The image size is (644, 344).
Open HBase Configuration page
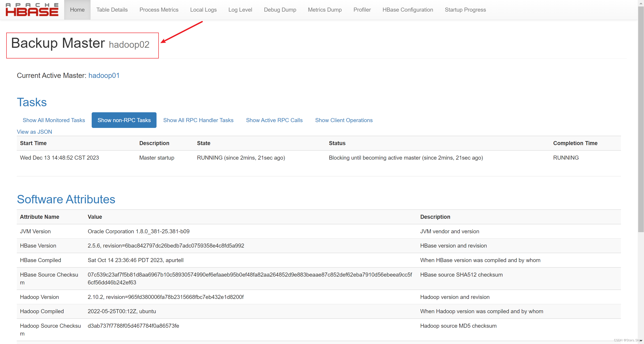[x=407, y=10]
